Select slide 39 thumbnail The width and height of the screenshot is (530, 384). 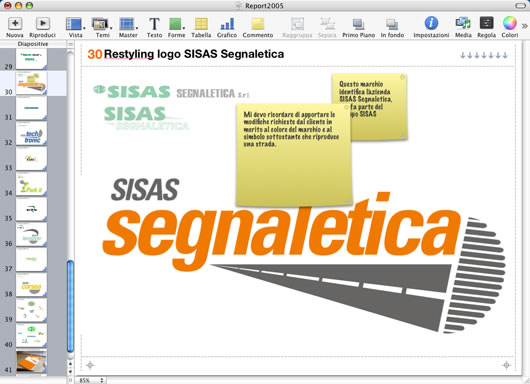coord(31,310)
